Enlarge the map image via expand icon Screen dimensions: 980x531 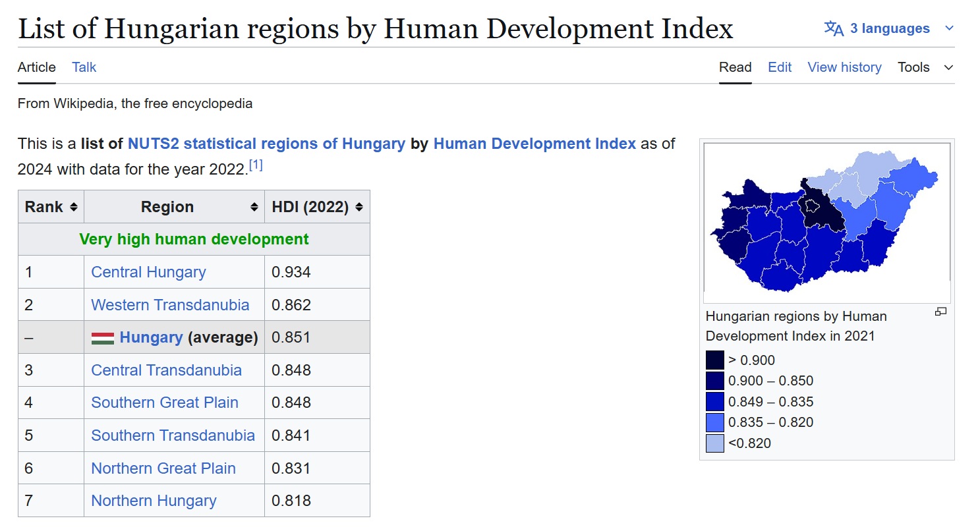pos(940,312)
